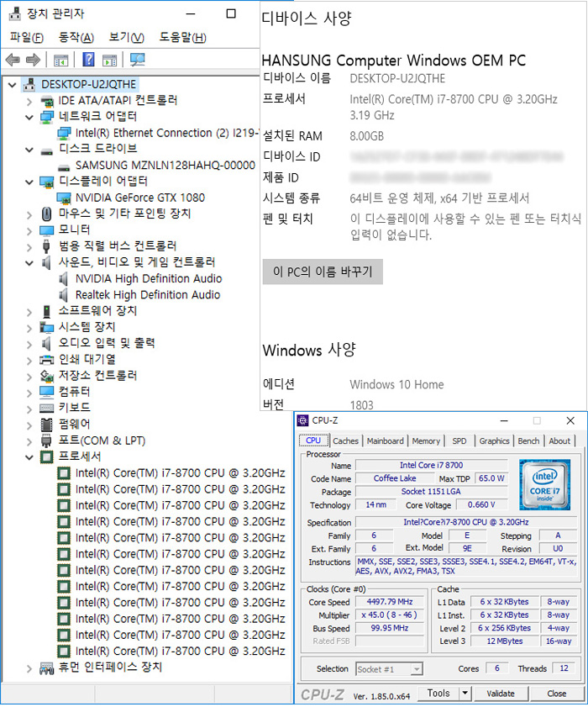Expand the 컴퓨터 node chevron
This screenshot has height=707, width=588.
tap(29, 393)
